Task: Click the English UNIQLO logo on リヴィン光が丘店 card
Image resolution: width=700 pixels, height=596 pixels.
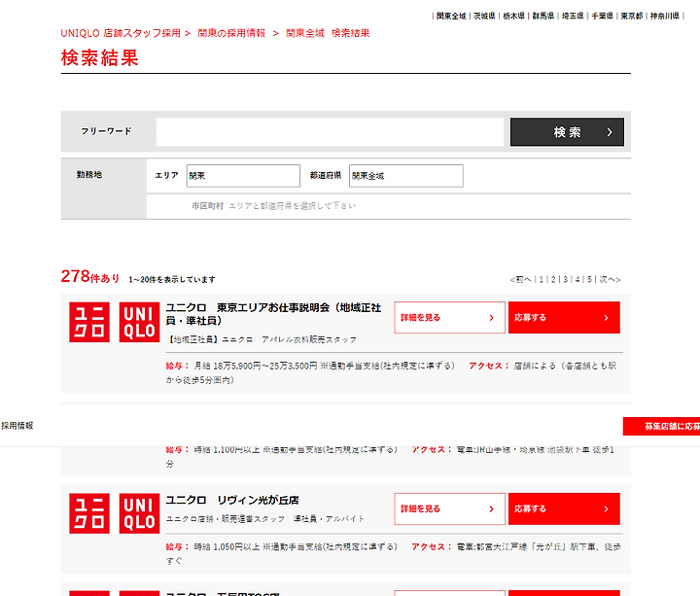Action: pos(139,513)
